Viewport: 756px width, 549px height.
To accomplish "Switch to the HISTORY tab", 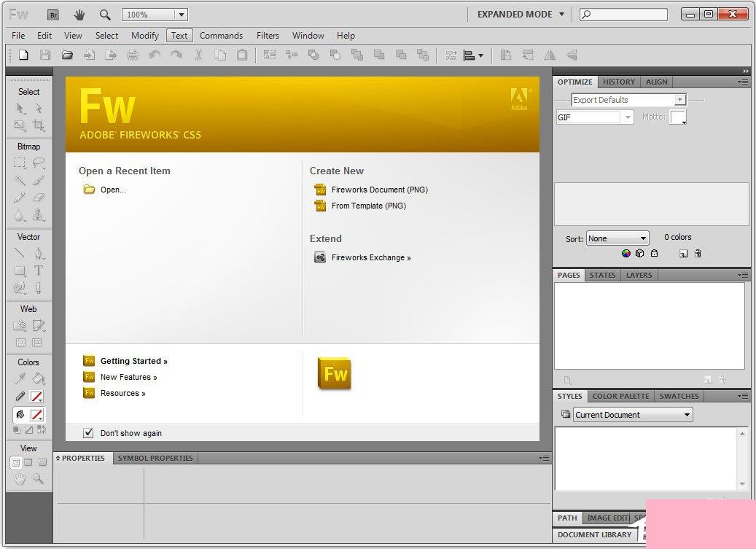I will click(619, 82).
